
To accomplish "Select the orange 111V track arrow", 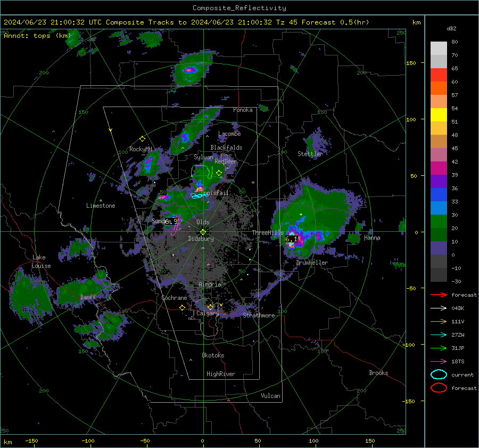I will pos(439,321).
